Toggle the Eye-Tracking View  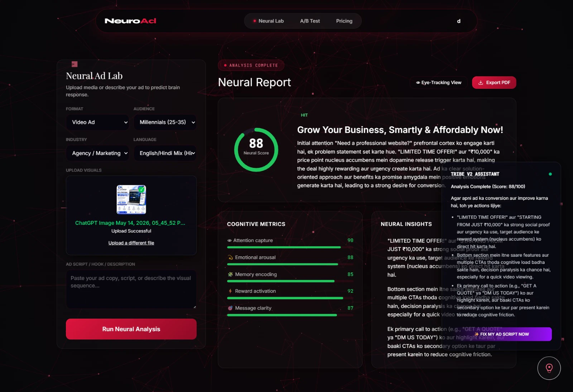click(439, 82)
